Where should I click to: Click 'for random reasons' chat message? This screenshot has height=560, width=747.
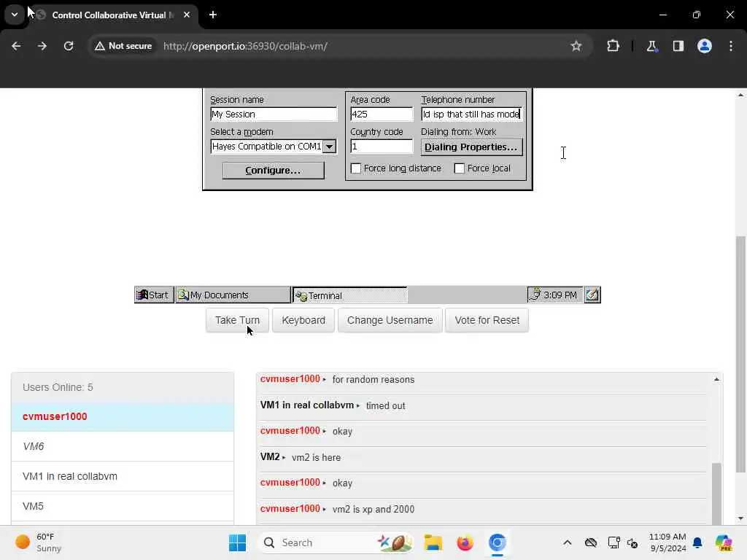pyautogui.click(x=373, y=380)
